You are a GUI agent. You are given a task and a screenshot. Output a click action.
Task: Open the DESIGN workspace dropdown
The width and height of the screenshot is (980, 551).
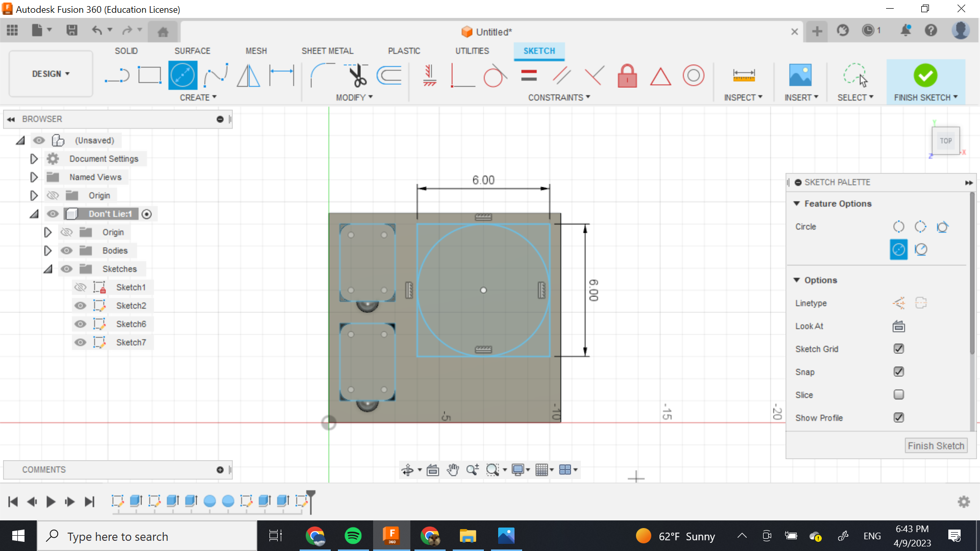(51, 74)
